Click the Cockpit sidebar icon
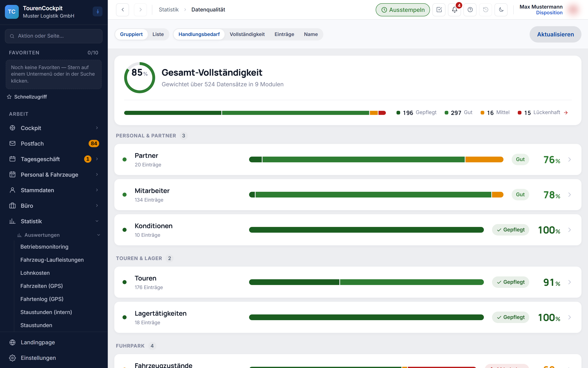 [x=12, y=128]
